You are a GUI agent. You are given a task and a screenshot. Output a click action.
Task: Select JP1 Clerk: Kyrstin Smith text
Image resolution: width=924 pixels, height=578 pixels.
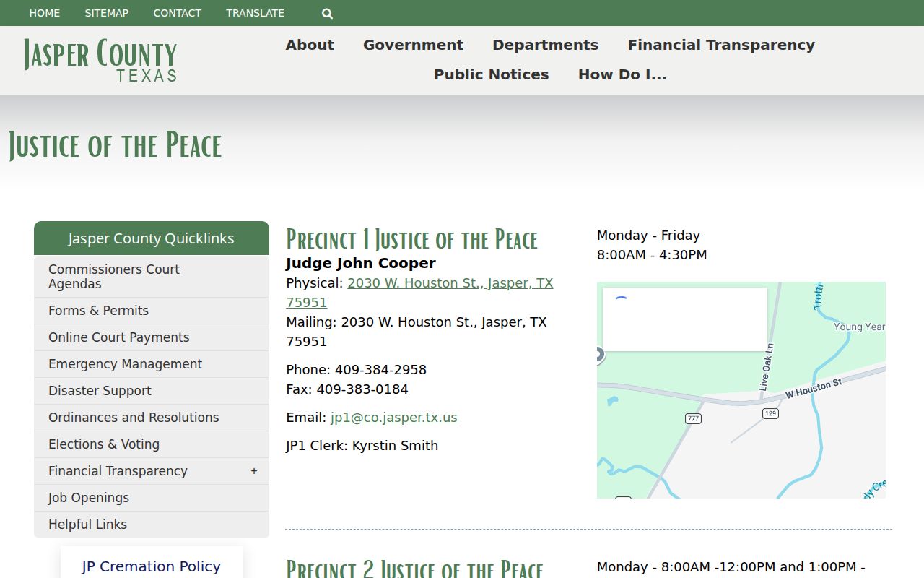362,446
